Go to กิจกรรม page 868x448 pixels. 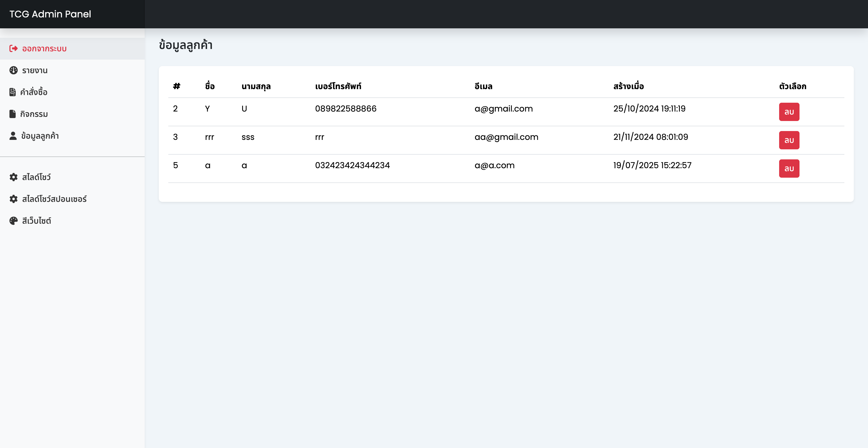pyautogui.click(x=34, y=114)
